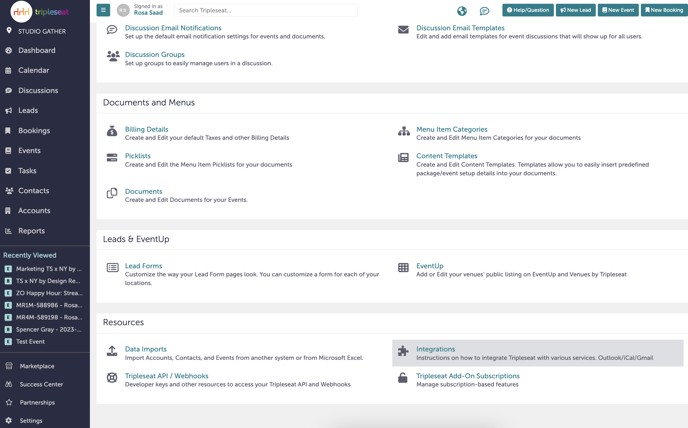Click the Tripleseat Add-On Subscriptions icon

(x=403, y=378)
